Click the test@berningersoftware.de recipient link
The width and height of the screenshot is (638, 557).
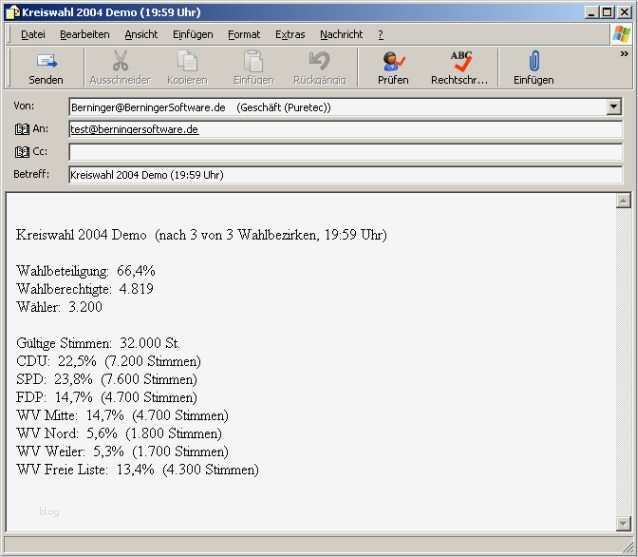pyautogui.click(x=135, y=129)
